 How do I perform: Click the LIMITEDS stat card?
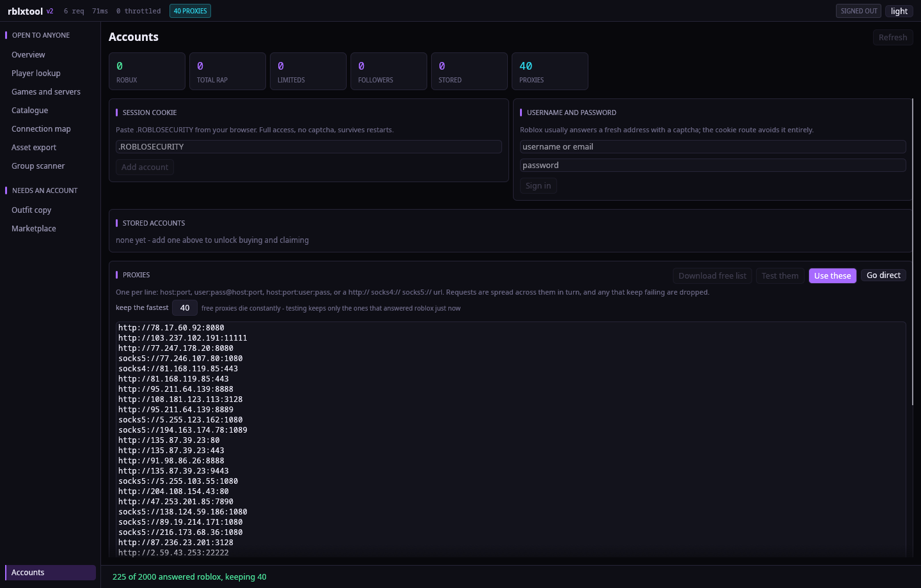[x=308, y=72]
